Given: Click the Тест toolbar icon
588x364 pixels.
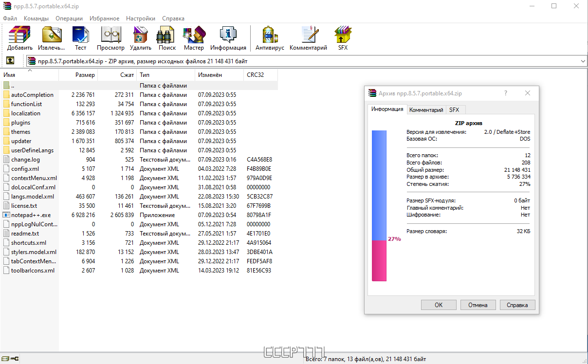Looking at the screenshot, I should click(x=80, y=38).
